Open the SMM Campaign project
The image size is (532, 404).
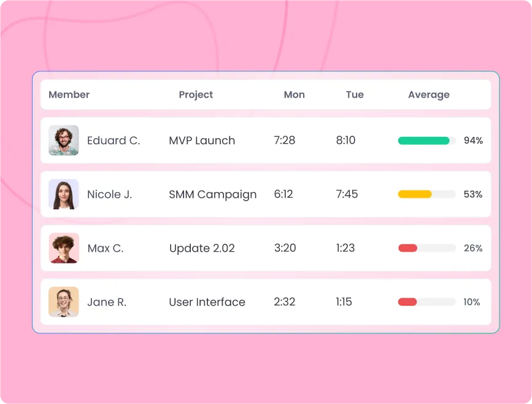point(212,194)
